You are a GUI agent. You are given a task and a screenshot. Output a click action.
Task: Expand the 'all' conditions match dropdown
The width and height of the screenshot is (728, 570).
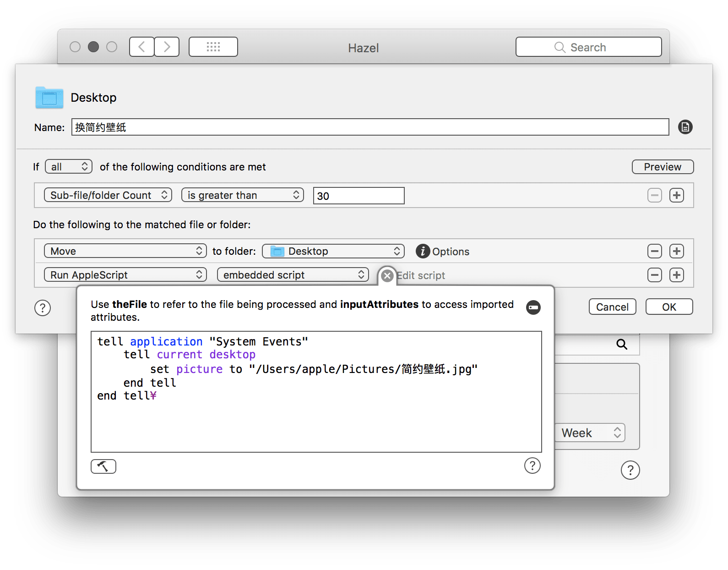point(69,167)
